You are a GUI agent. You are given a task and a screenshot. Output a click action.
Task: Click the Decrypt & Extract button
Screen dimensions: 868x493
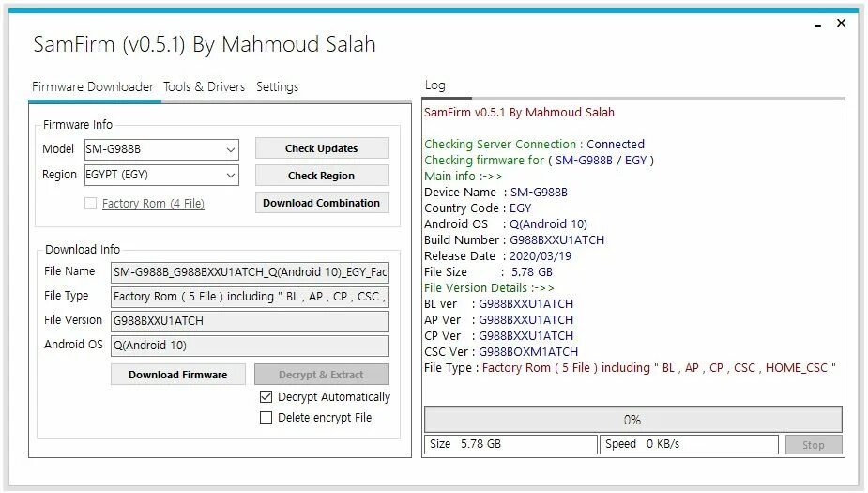pyautogui.click(x=322, y=375)
